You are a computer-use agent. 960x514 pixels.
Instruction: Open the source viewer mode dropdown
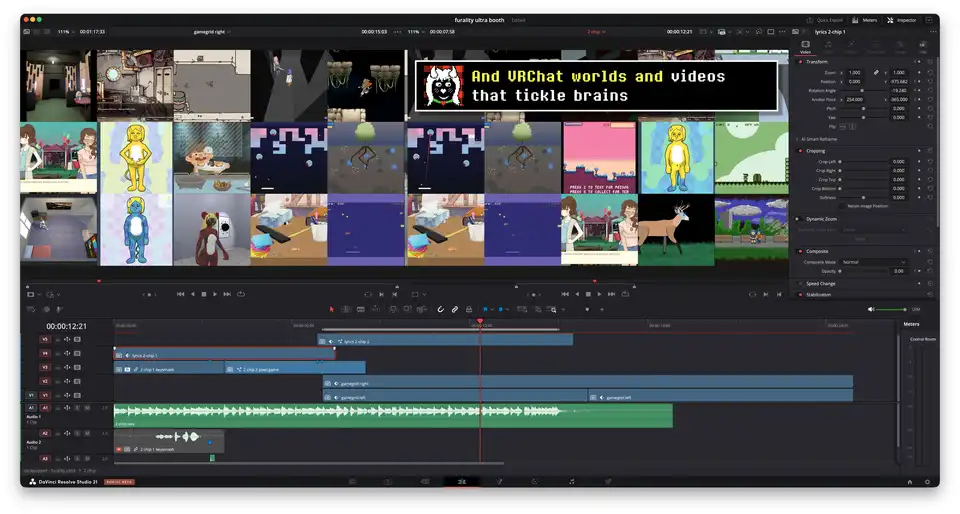coord(34,294)
